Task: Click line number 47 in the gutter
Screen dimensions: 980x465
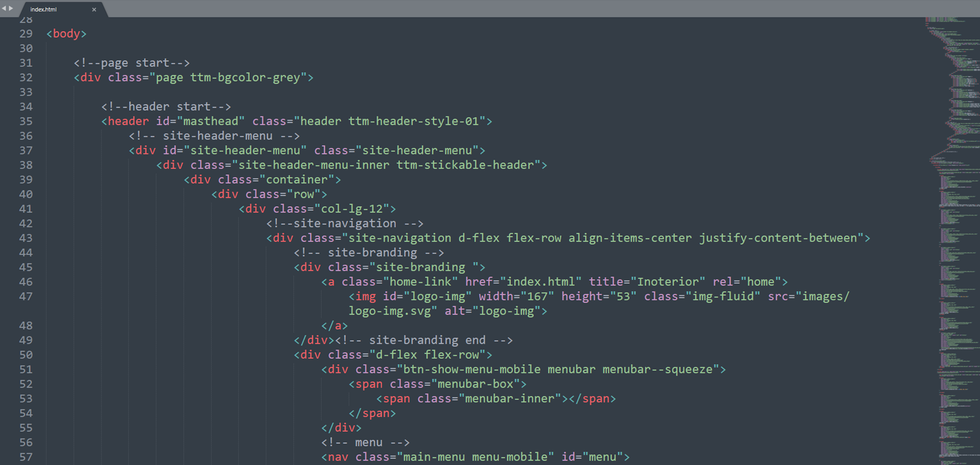Action: click(26, 297)
